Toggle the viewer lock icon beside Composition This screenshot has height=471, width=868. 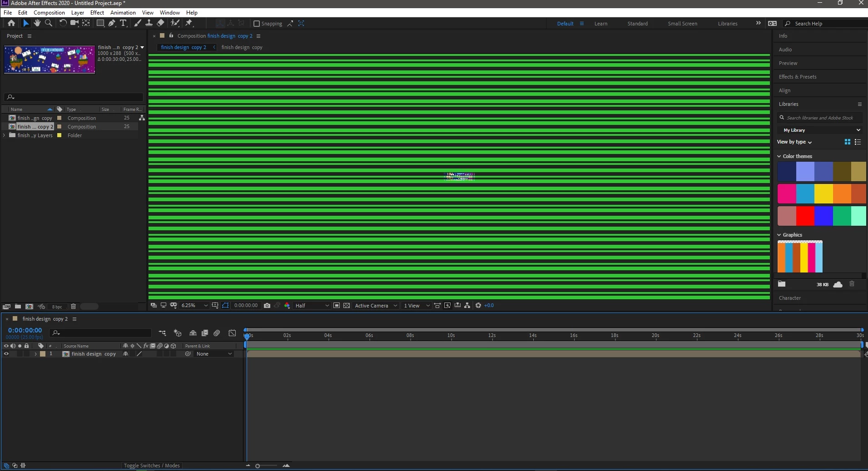(x=171, y=35)
